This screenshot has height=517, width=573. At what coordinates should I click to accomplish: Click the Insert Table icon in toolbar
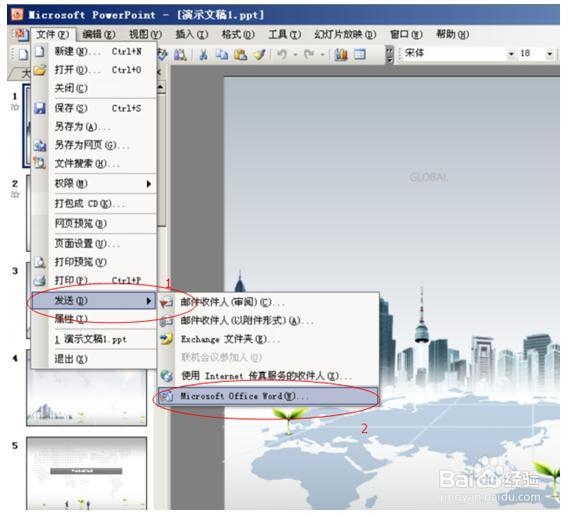[x=360, y=55]
